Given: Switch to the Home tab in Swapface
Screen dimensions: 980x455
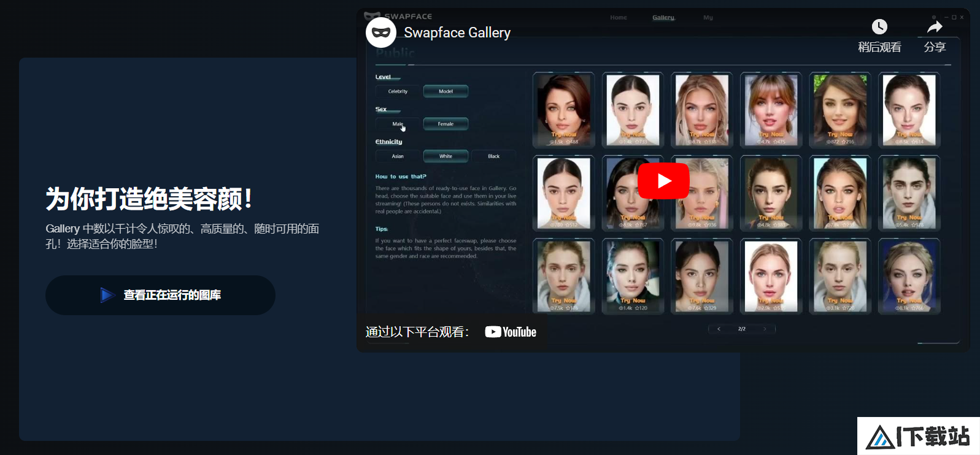Looking at the screenshot, I should (619, 18).
